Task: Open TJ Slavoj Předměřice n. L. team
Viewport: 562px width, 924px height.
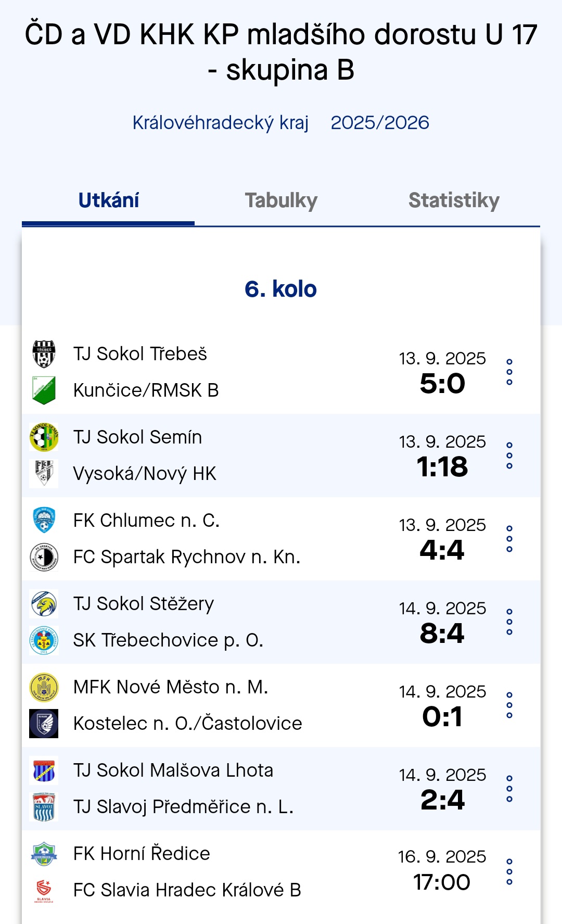Action: pyautogui.click(x=183, y=807)
